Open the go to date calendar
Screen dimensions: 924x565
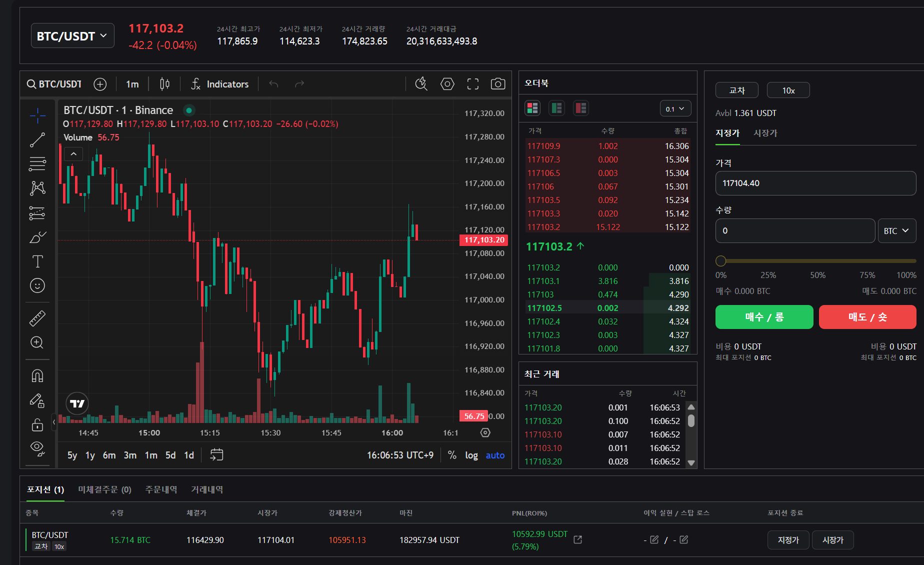point(216,454)
